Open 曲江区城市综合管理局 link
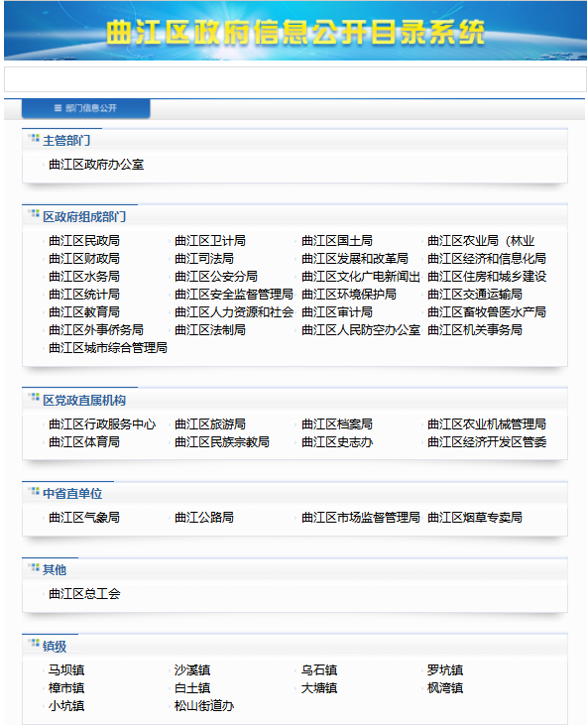Image resolution: width=588 pixels, height=725 pixels. tap(108, 348)
